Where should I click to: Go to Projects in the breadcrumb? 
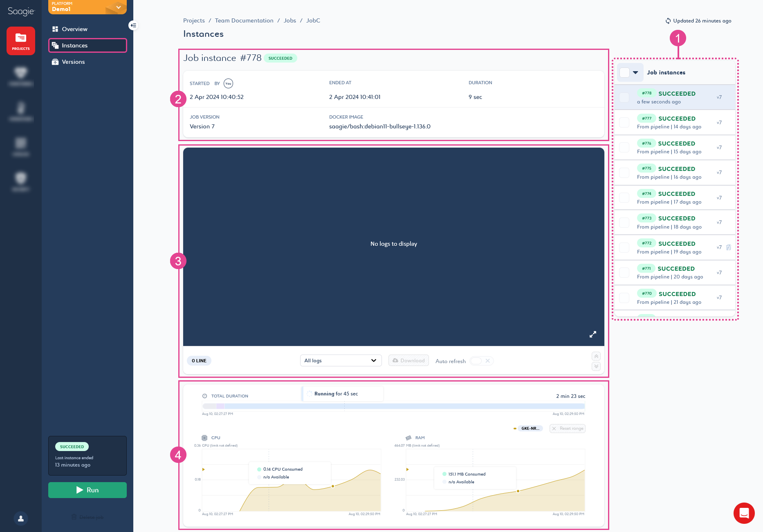(194, 20)
